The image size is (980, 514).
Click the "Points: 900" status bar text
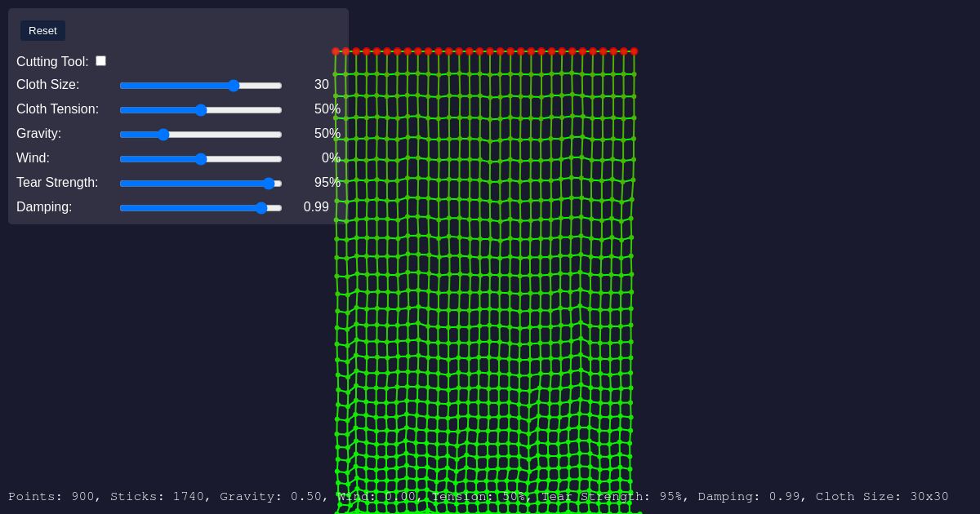pyautogui.click(x=51, y=497)
